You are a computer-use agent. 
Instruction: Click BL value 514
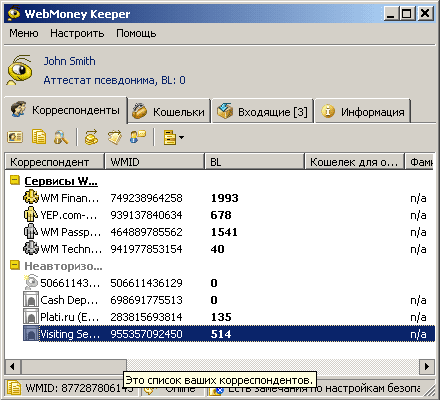pyautogui.click(x=221, y=334)
